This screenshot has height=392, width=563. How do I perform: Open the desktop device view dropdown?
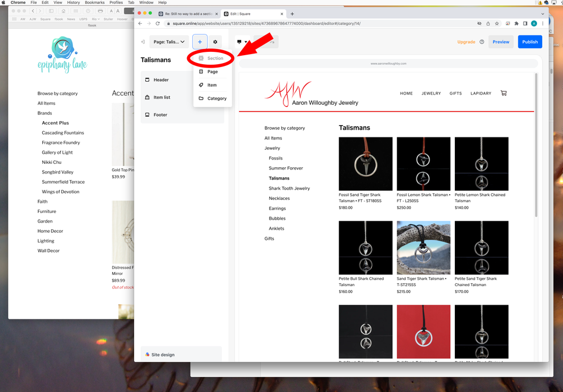point(242,42)
